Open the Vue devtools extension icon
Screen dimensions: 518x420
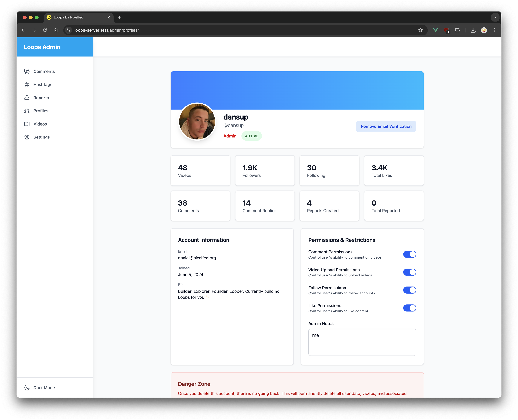pyautogui.click(x=436, y=30)
